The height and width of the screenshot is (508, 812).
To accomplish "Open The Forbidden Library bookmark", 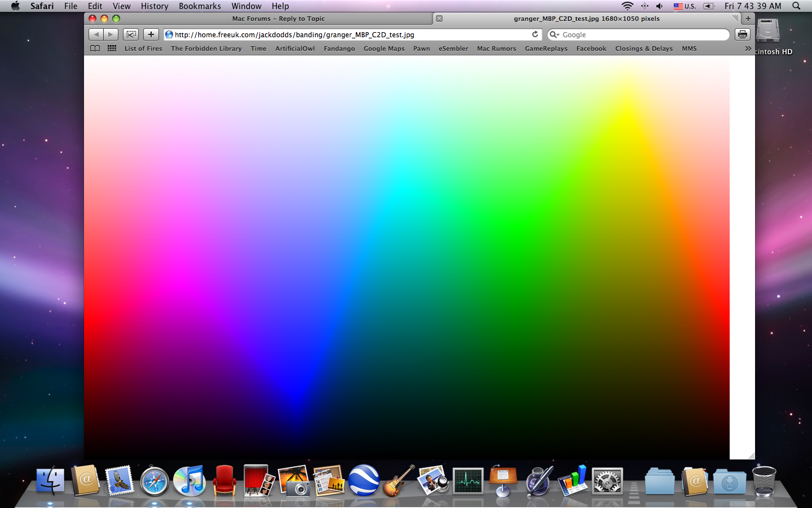I will coord(206,49).
